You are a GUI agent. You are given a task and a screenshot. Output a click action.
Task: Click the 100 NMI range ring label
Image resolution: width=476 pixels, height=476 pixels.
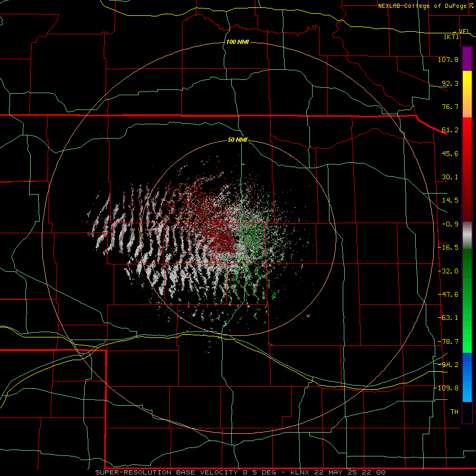pyautogui.click(x=237, y=42)
